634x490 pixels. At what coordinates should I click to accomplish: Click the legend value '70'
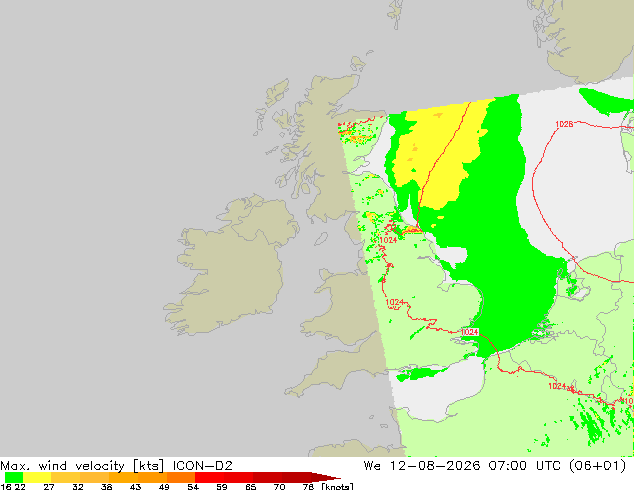pos(279,487)
